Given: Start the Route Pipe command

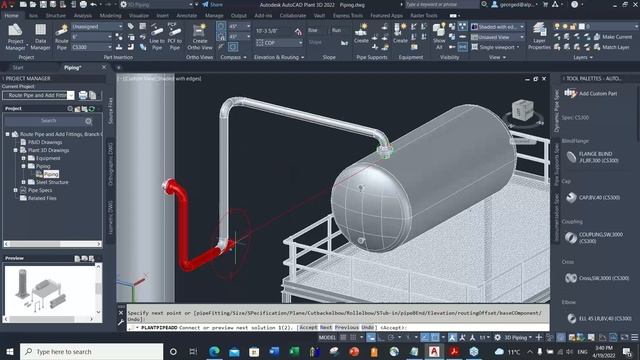Looking at the screenshot, I should tap(62, 37).
